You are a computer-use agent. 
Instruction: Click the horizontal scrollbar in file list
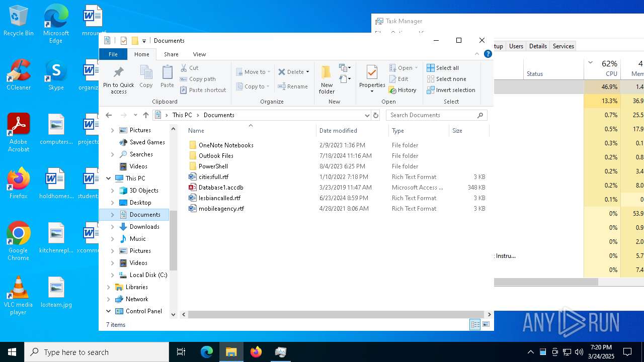tap(336, 314)
